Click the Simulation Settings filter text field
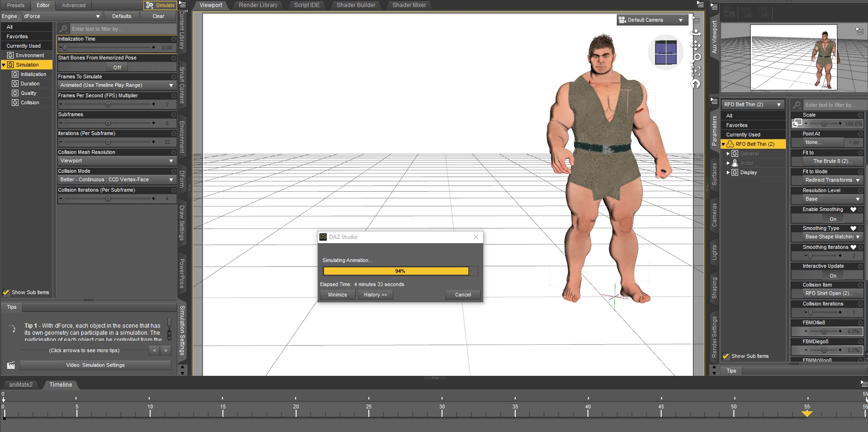 [x=123, y=29]
